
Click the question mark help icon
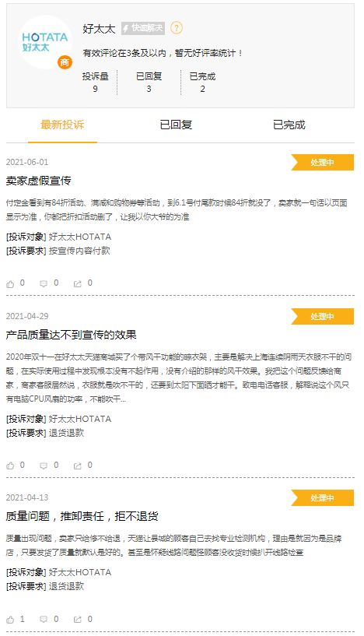point(177,28)
